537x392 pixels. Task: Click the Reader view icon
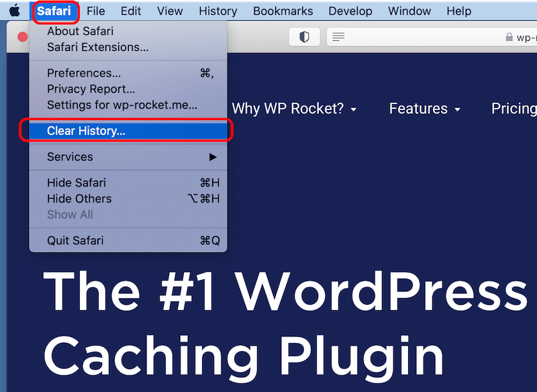pos(338,37)
